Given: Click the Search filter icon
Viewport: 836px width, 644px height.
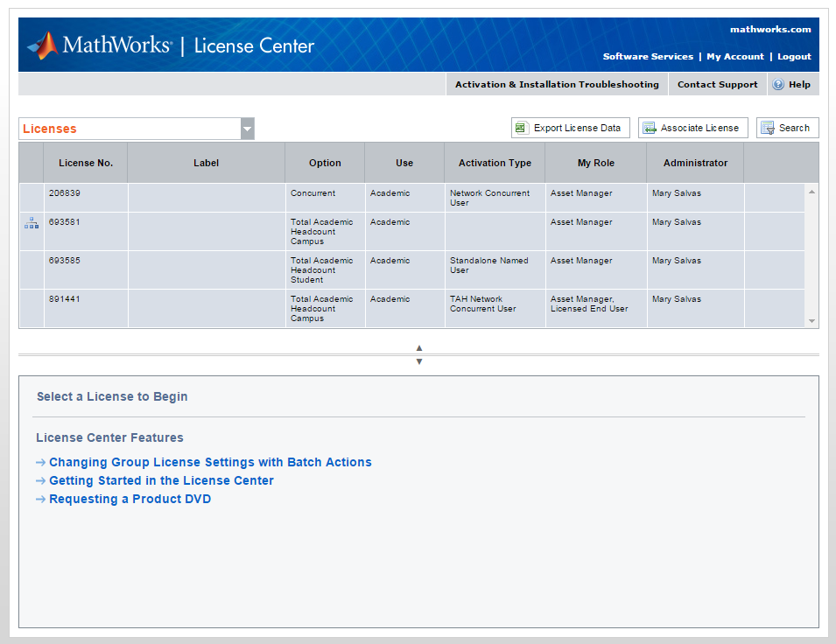Looking at the screenshot, I should (768, 128).
